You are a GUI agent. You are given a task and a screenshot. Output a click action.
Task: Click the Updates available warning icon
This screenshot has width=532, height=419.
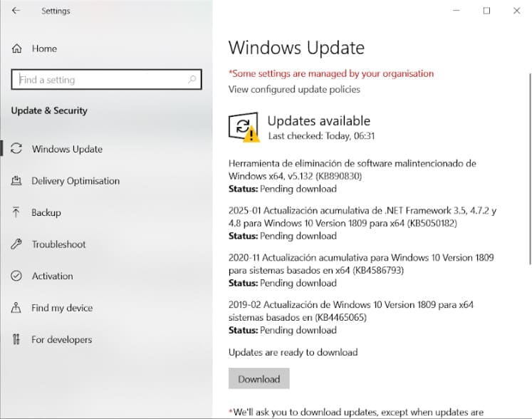tap(244, 128)
